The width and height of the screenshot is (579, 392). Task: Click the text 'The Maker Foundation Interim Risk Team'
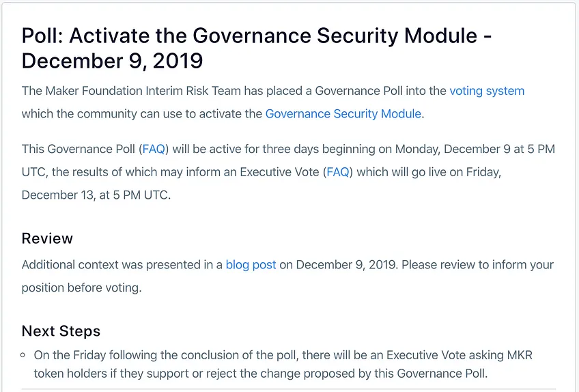point(131,91)
